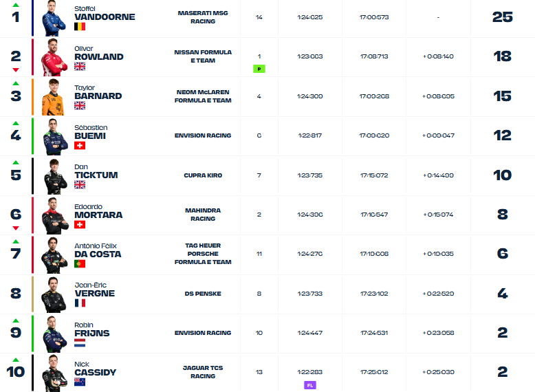Click New Zealand flag under Cassidy
The image size is (535, 392).
(x=80, y=382)
